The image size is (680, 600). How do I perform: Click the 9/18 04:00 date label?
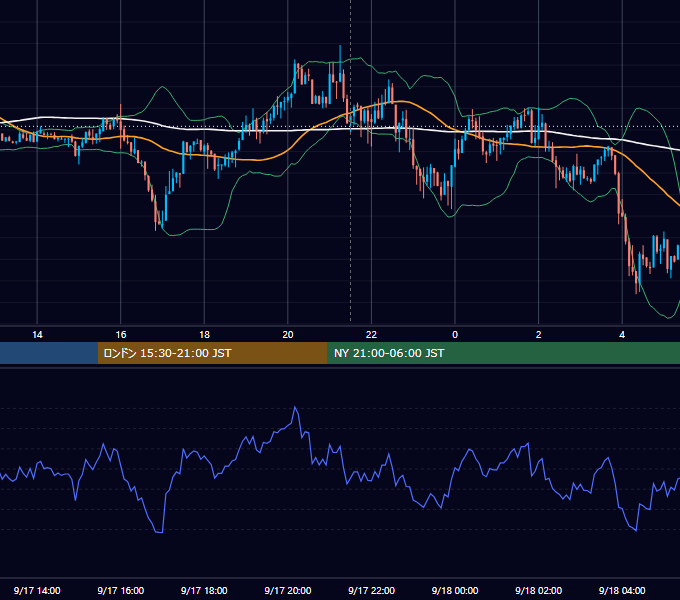pyautogui.click(x=622, y=590)
